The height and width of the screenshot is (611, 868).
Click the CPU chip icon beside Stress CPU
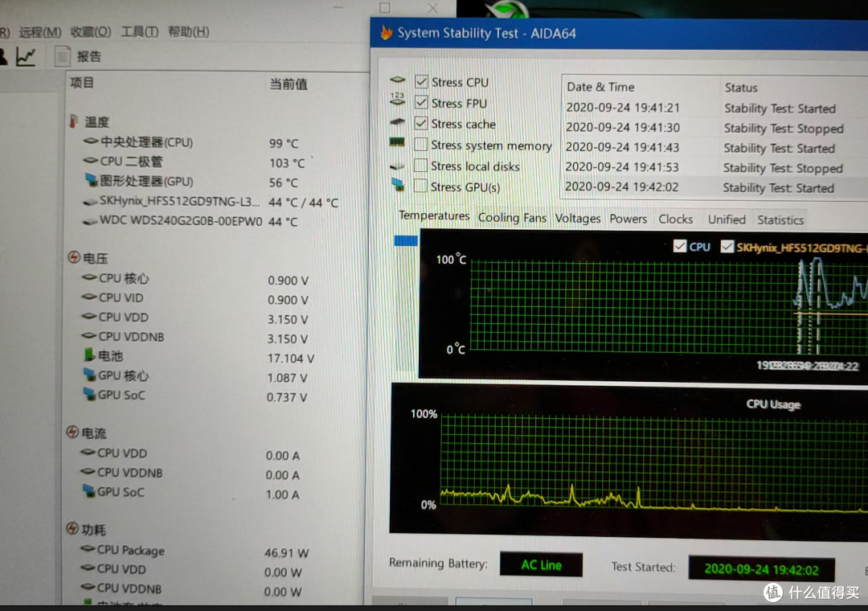coord(398,80)
